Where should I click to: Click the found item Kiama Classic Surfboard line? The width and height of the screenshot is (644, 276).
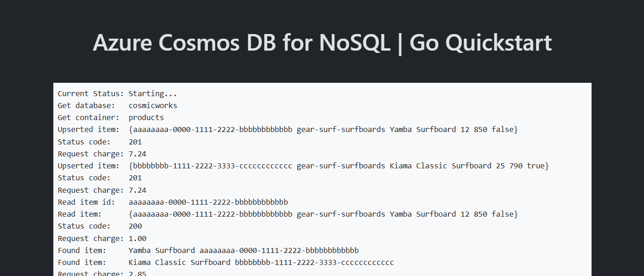261,263
